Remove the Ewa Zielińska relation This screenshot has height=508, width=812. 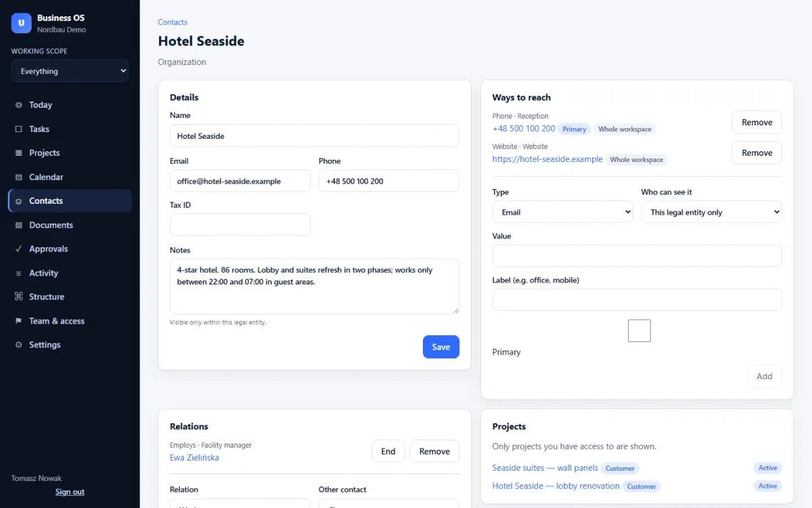click(434, 451)
